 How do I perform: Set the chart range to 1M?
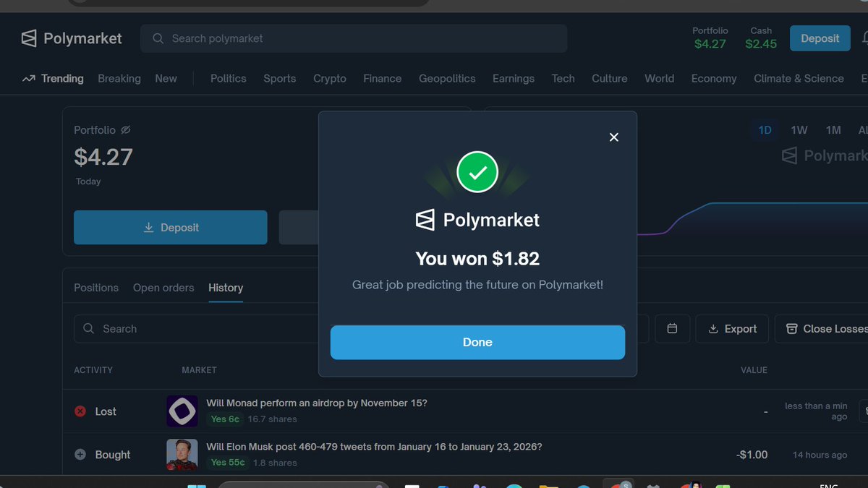click(x=833, y=130)
